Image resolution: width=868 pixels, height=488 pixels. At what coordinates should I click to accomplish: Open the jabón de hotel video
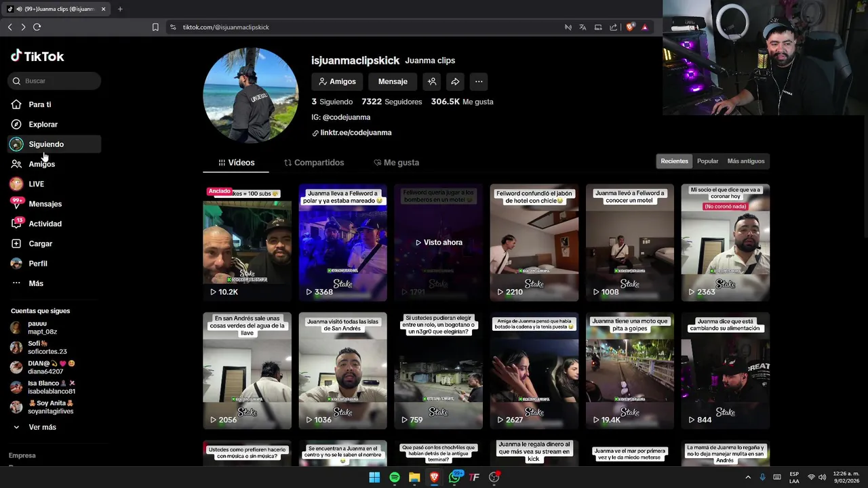tap(534, 243)
